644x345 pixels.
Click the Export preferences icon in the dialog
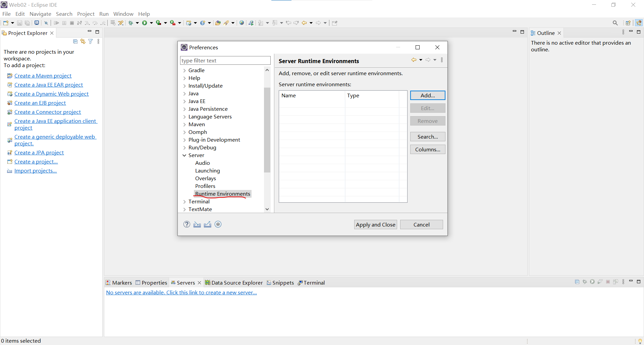click(208, 224)
